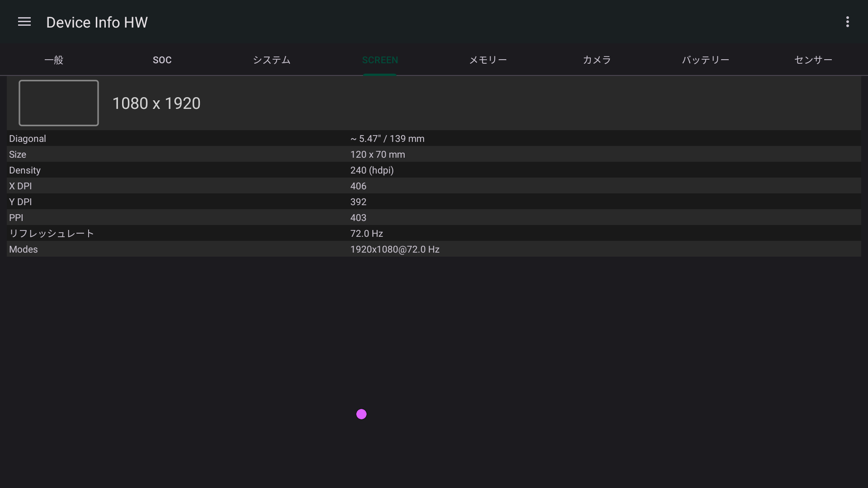
Task: Select the Diagonal row
Action: pos(434,138)
